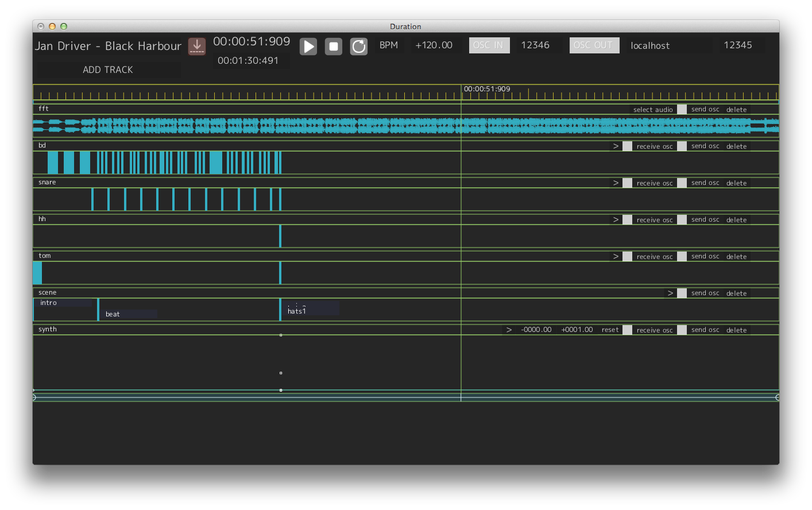Viewport: 812px width, 510px height.
Task: Stop playback with the stop button
Action: pyautogui.click(x=334, y=47)
